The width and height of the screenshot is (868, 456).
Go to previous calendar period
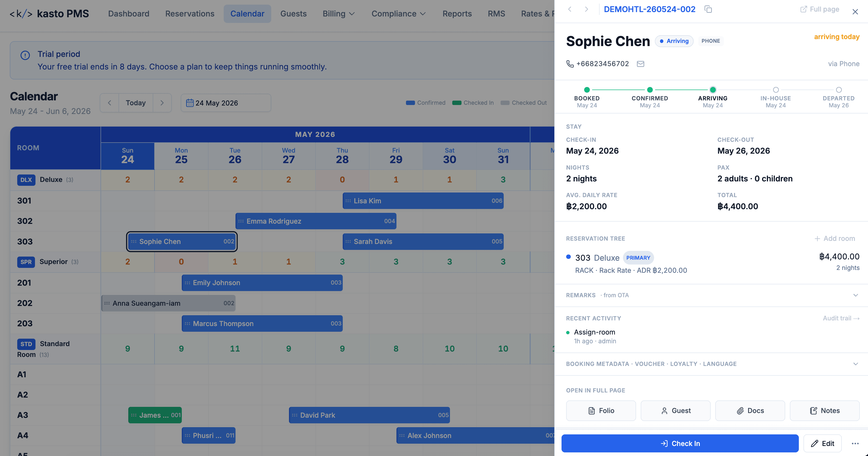coord(110,103)
